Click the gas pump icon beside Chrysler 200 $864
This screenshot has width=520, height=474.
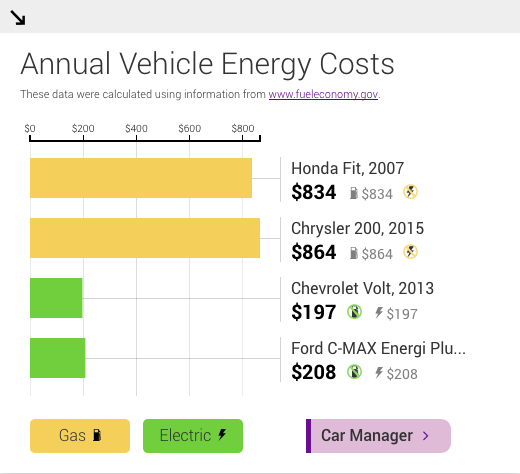pyautogui.click(x=354, y=253)
